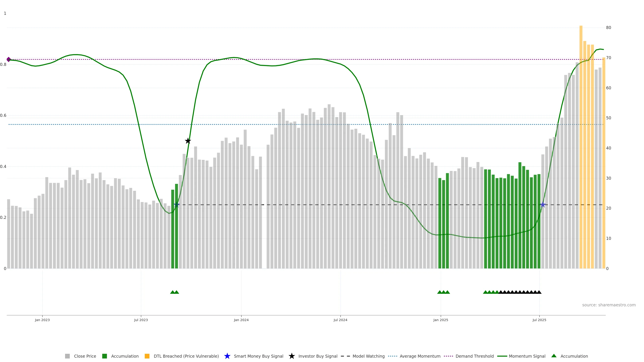644x362 pixels.
Task: Click the green Accumulation legend swatch
Action: point(104,356)
